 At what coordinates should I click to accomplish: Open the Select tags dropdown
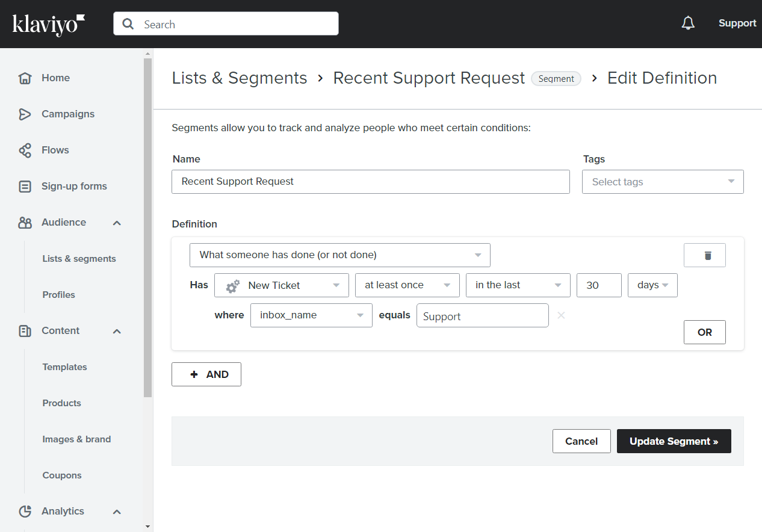coord(662,182)
